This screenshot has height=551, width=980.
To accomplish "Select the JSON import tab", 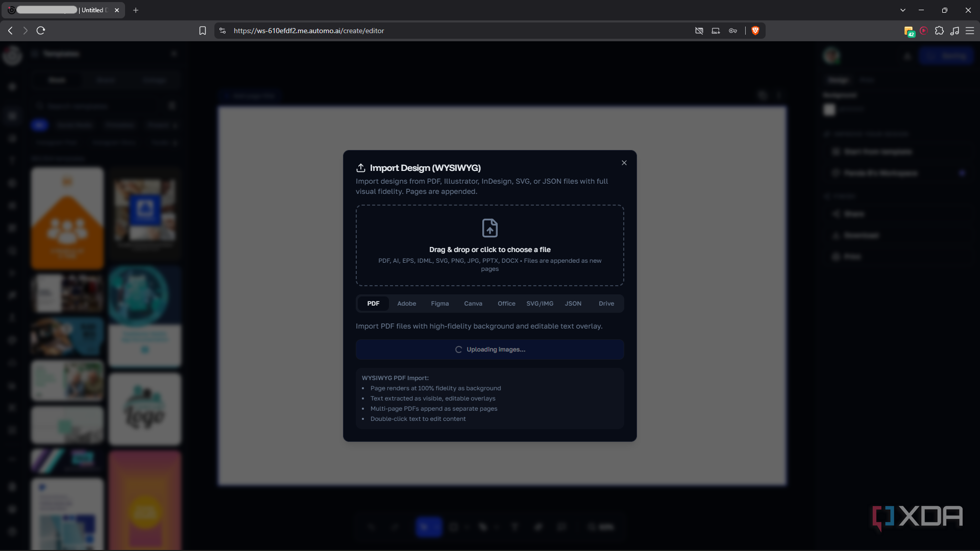I will (573, 304).
